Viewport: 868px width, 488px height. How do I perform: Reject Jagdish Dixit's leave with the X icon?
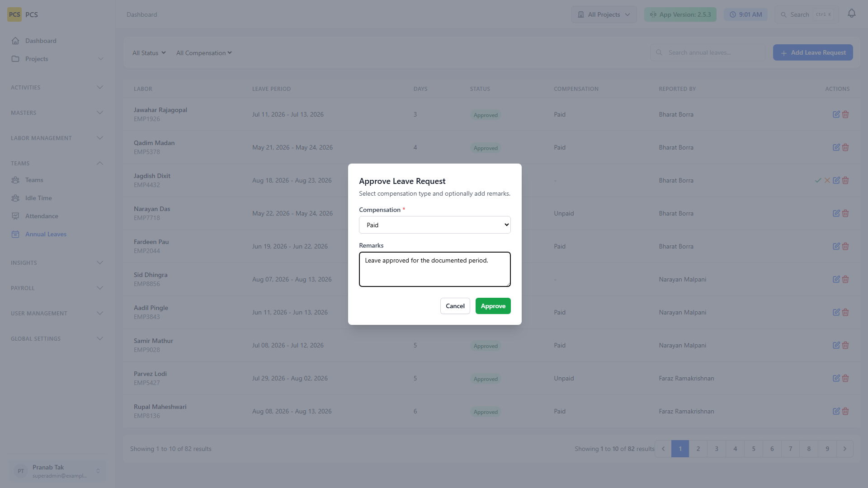(827, 181)
